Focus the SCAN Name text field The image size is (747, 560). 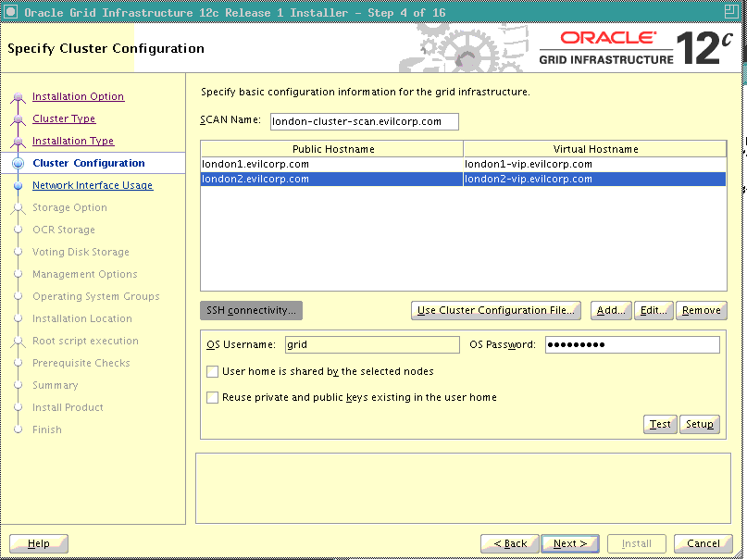click(x=365, y=121)
